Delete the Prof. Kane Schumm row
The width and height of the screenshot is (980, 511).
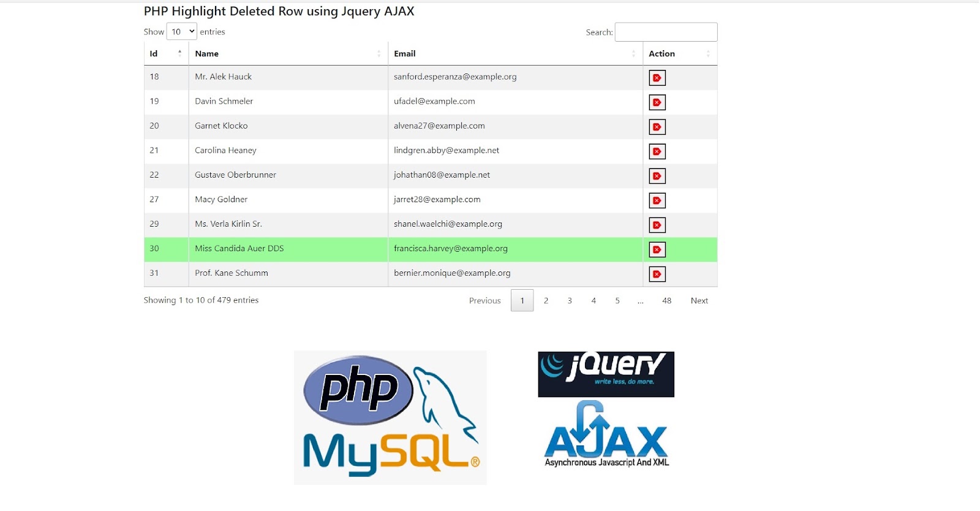657,274
